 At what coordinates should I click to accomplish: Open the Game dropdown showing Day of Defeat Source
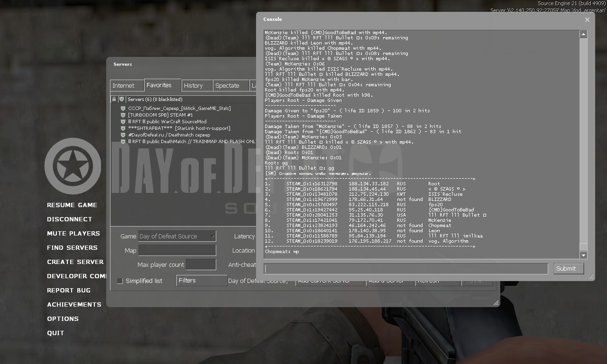177,236
